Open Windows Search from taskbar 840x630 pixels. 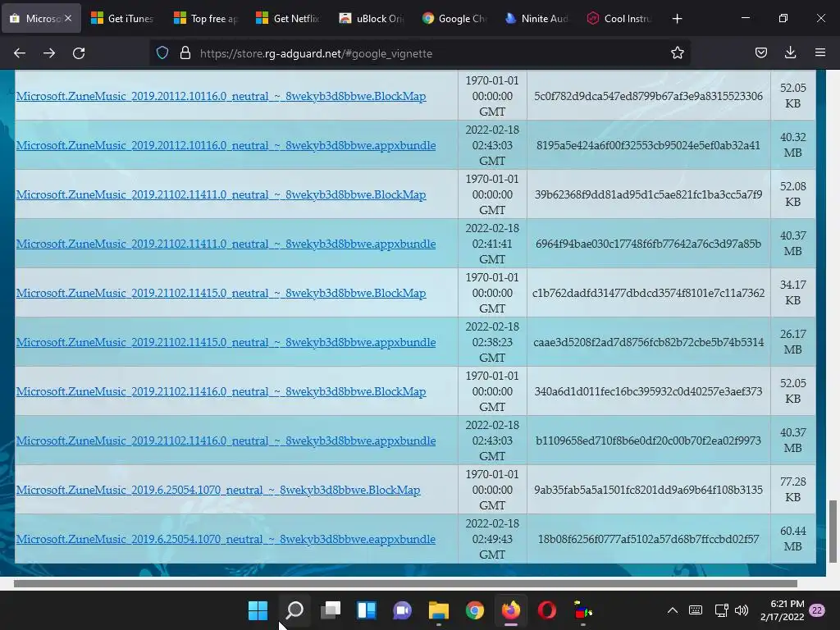294,610
